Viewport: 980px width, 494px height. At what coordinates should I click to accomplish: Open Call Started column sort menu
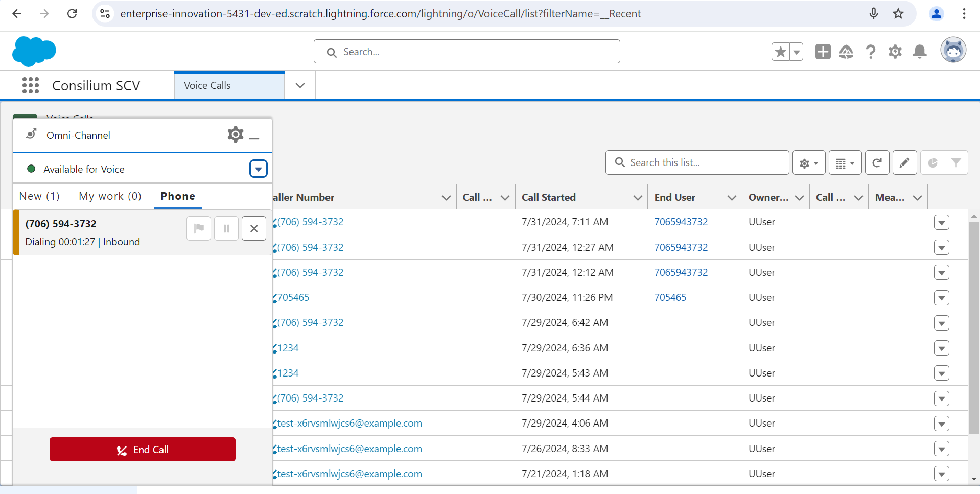coord(637,198)
